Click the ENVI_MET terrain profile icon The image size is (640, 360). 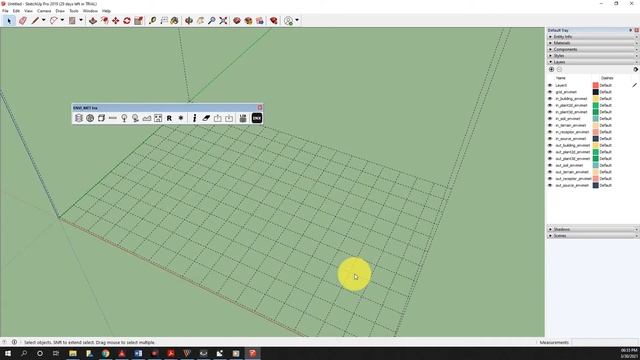(x=147, y=118)
